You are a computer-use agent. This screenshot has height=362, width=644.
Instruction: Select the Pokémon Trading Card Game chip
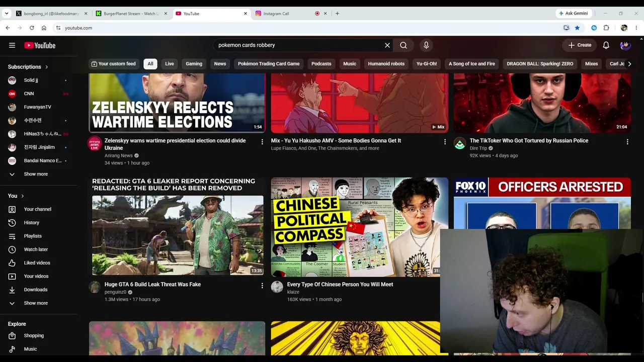point(269,64)
